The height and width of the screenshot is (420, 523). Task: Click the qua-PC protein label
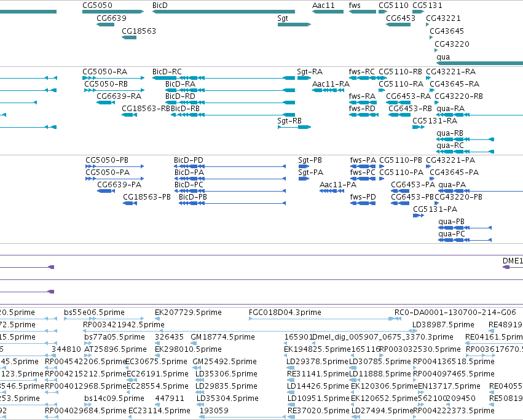coord(452,235)
